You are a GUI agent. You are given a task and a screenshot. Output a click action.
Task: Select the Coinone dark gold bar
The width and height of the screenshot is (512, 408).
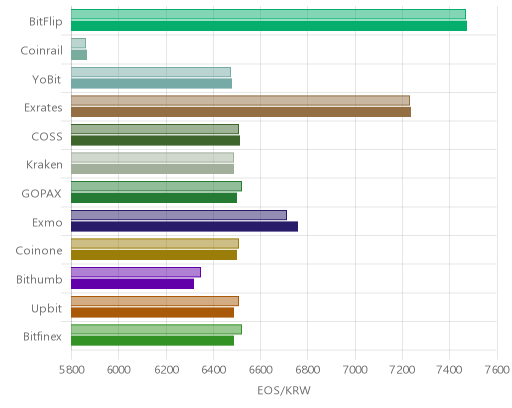pyautogui.click(x=154, y=255)
